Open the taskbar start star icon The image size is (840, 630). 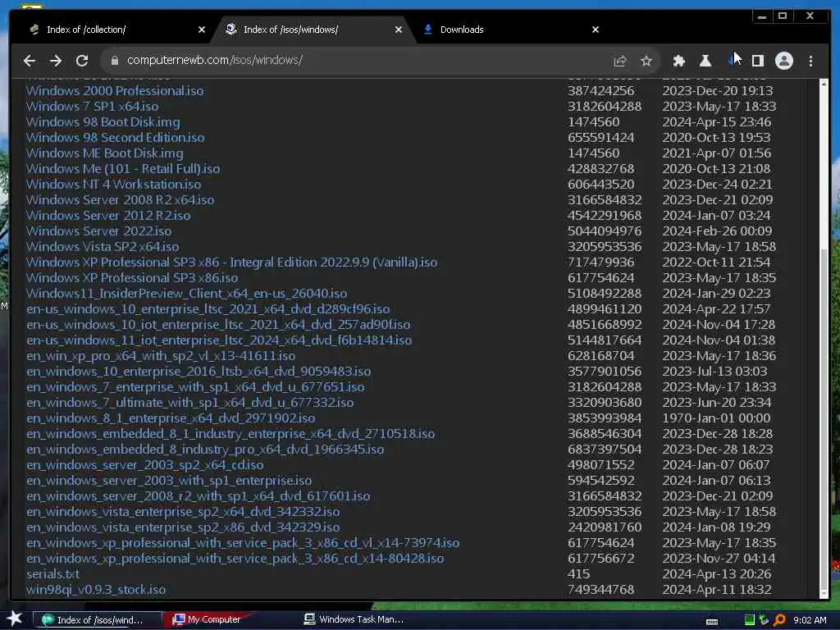15,619
